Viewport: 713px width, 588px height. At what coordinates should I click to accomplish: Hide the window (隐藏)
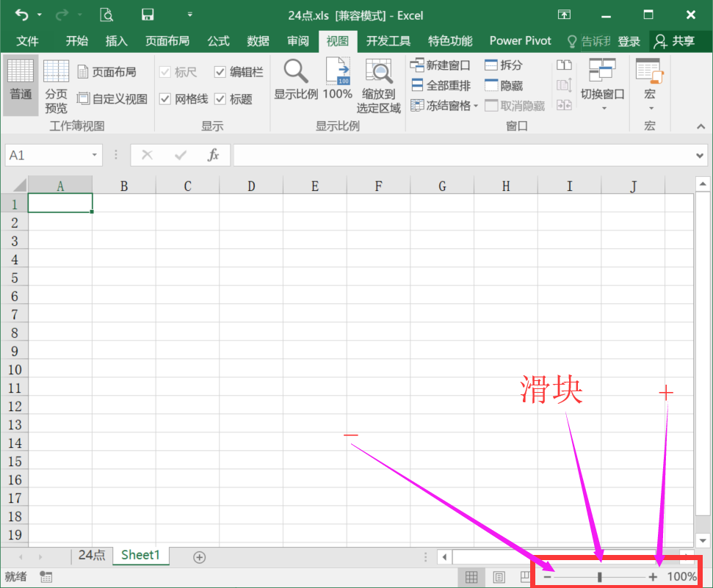coord(504,85)
